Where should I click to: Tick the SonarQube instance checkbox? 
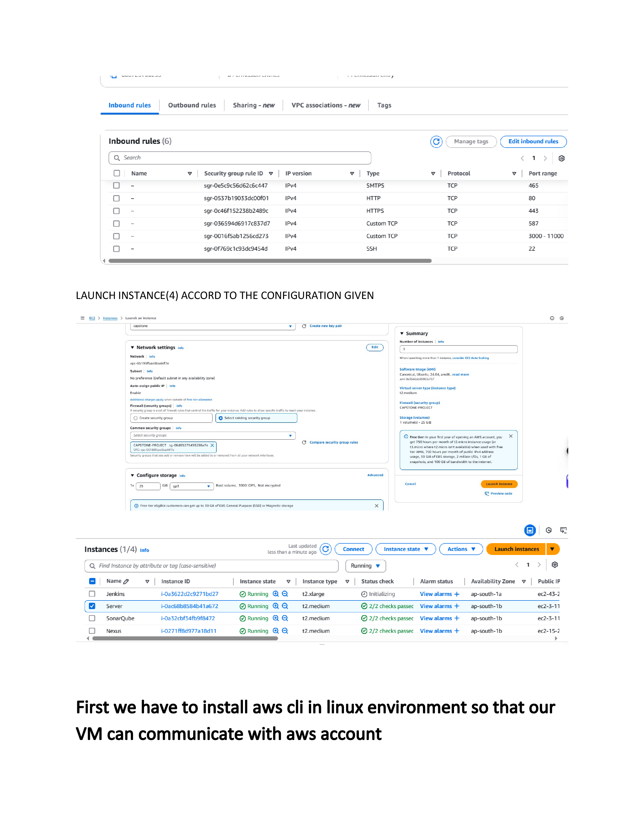92,619
